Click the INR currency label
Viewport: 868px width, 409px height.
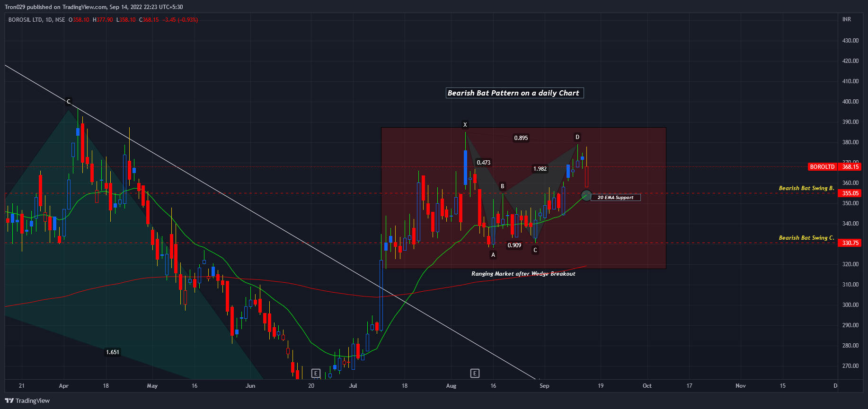coord(847,19)
